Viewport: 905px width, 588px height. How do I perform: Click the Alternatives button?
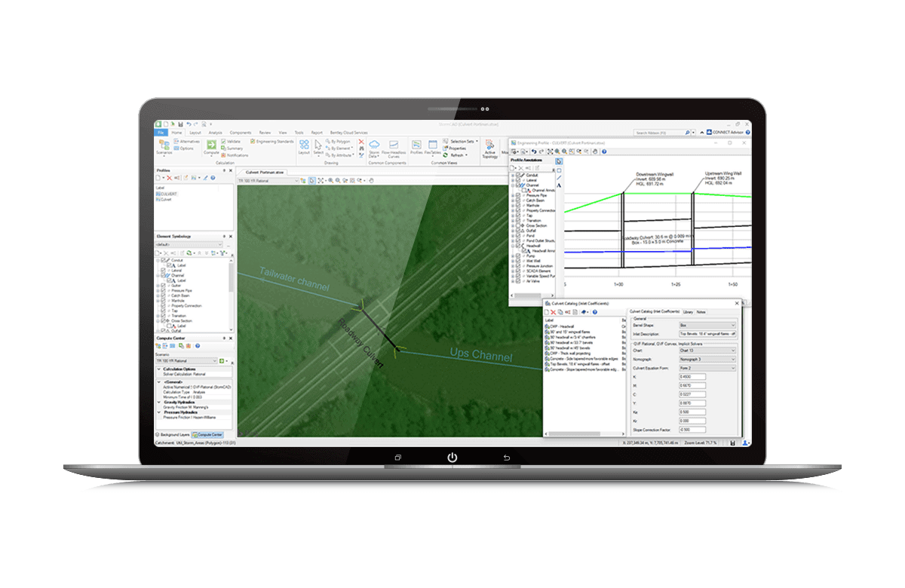[188, 141]
